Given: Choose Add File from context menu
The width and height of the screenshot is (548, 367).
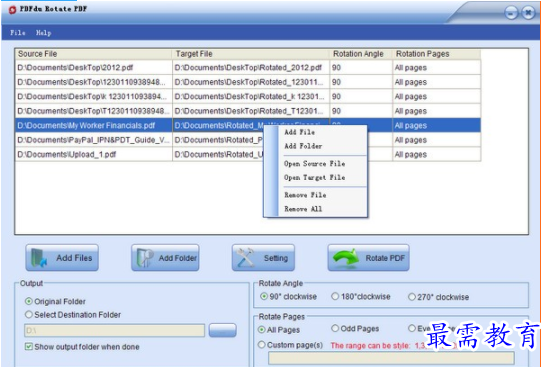Looking at the screenshot, I should pyautogui.click(x=300, y=132).
